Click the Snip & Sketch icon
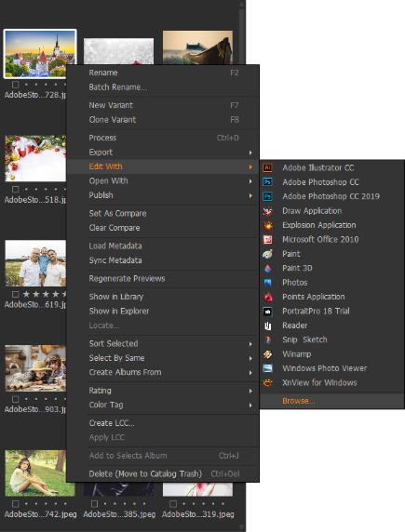 [268, 339]
